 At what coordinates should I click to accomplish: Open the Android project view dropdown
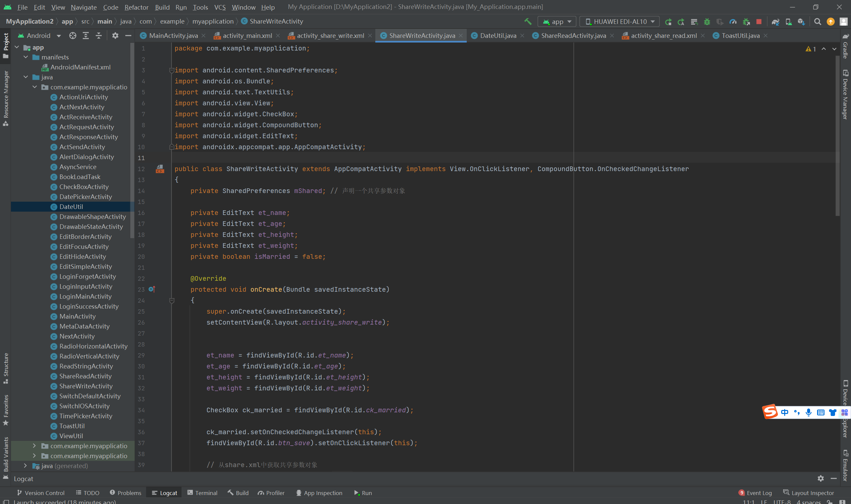pyautogui.click(x=40, y=36)
